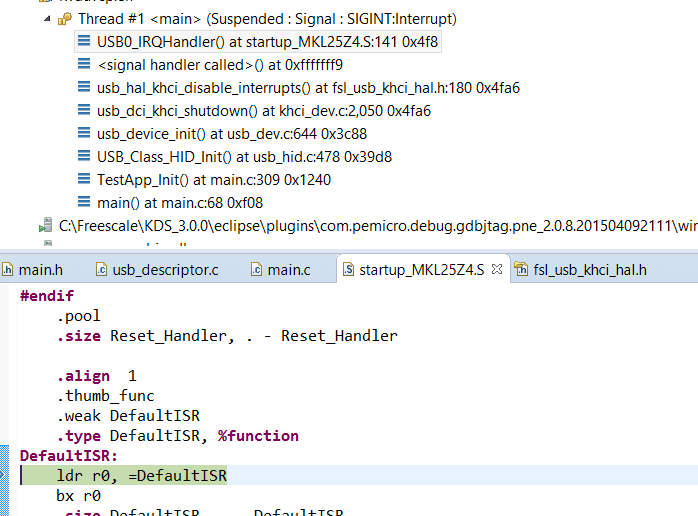Viewport: 698px width, 516px height.
Task: Select the main() at main.c:68 frame
Action: (x=180, y=203)
